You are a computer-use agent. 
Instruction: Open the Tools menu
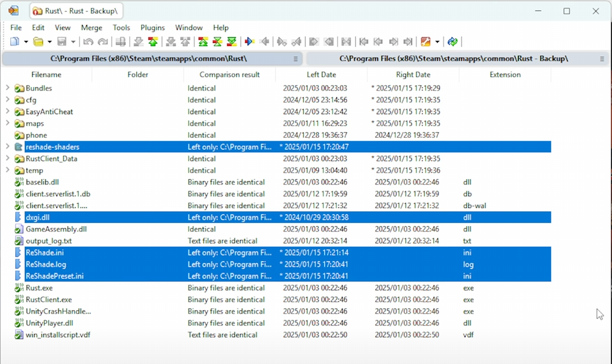pos(121,28)
